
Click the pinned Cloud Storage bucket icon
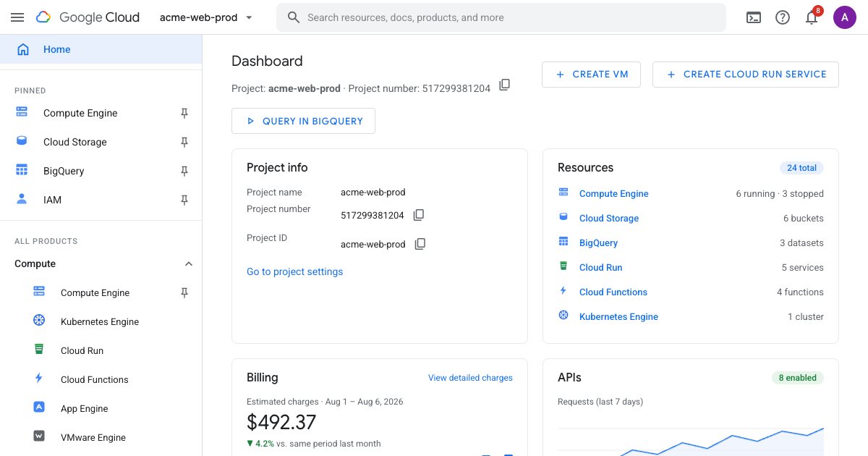[22, 141]
